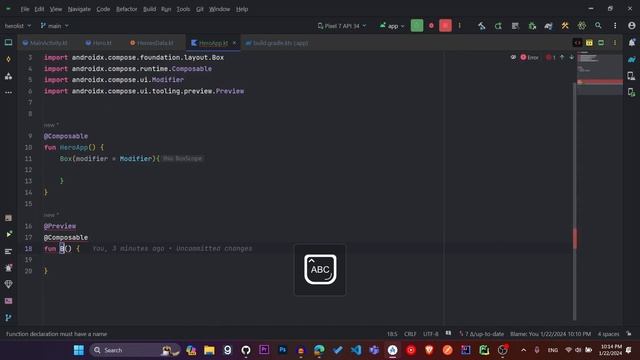Open the Terminal tool window icon
Viewport: 640px width, 360px height.
8,301
